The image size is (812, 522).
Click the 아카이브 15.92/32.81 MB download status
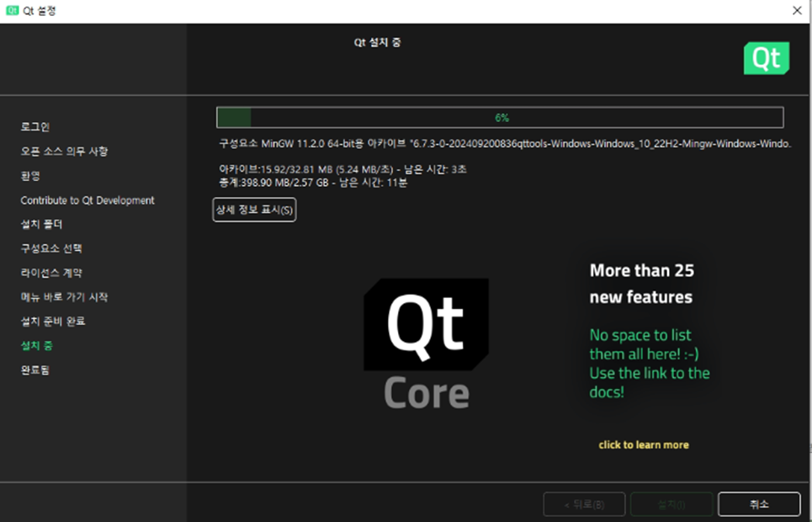coord(342,169)
